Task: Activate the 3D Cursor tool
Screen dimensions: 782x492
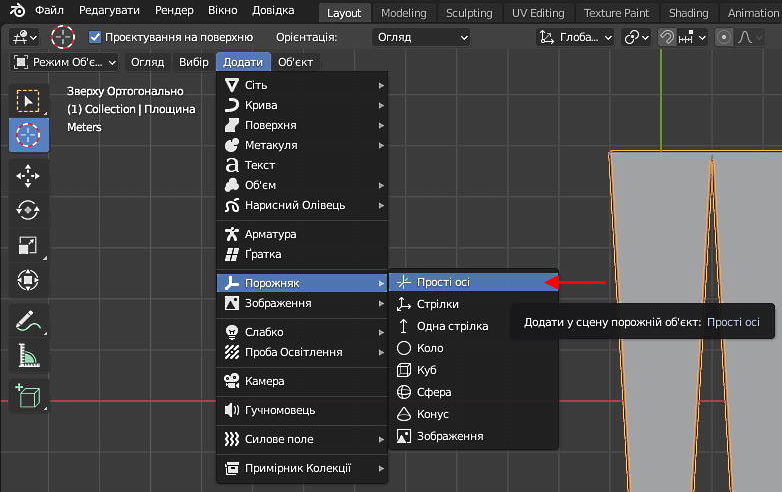Action: (x=28, y=135)
